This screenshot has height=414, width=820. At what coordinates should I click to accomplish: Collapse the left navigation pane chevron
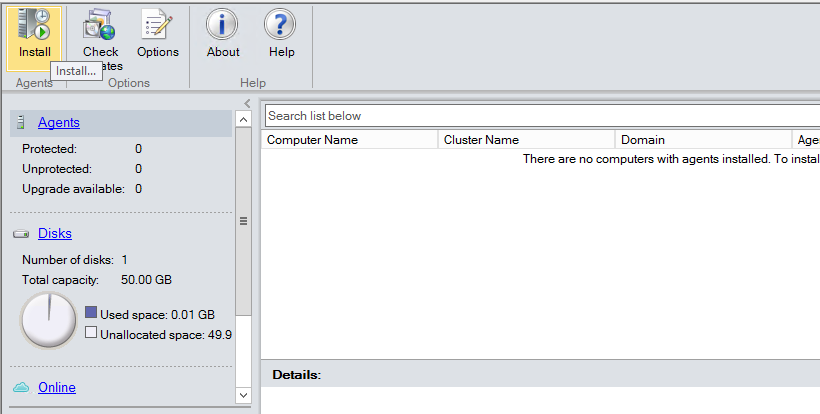point(247,103)
